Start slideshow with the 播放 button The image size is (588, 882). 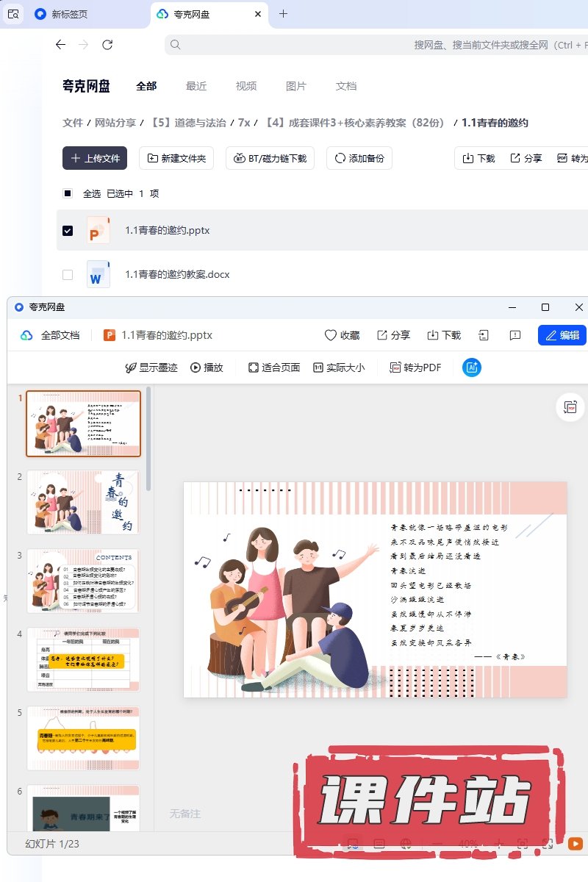pyautogui.click(x=207, y=367)
